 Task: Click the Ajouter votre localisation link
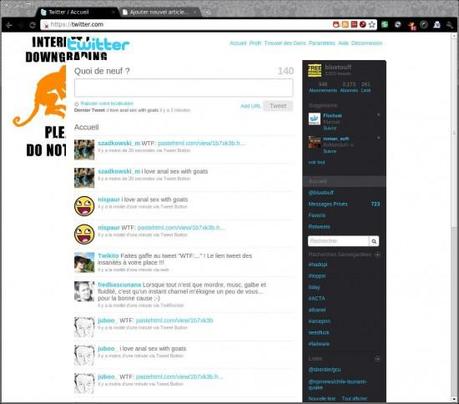107,103
